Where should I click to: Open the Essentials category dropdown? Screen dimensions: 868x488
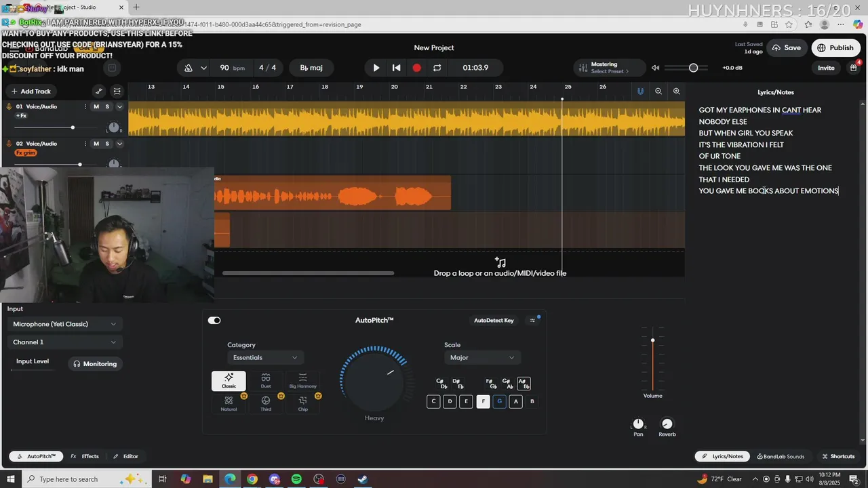[x=265, y=357]
